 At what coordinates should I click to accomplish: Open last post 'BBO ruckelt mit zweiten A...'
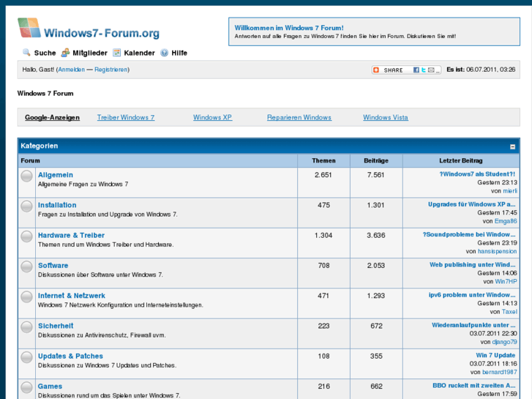(x=474, y=386)
